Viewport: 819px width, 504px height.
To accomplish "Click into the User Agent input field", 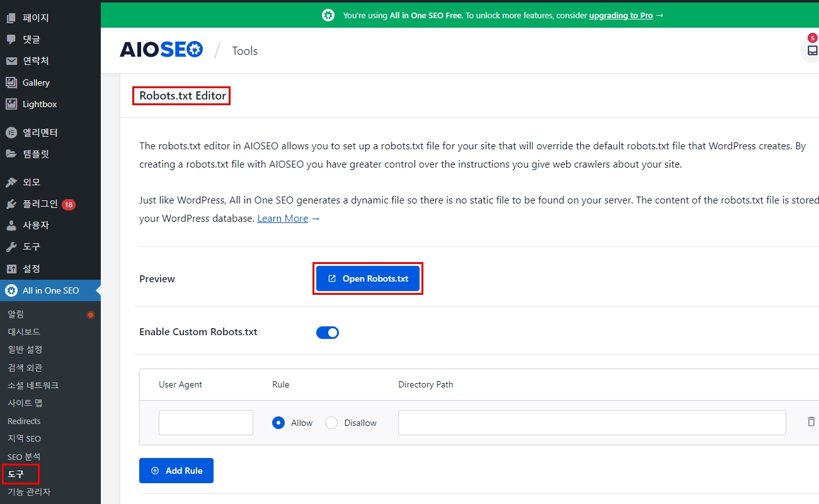I will [x=206, y=423].
